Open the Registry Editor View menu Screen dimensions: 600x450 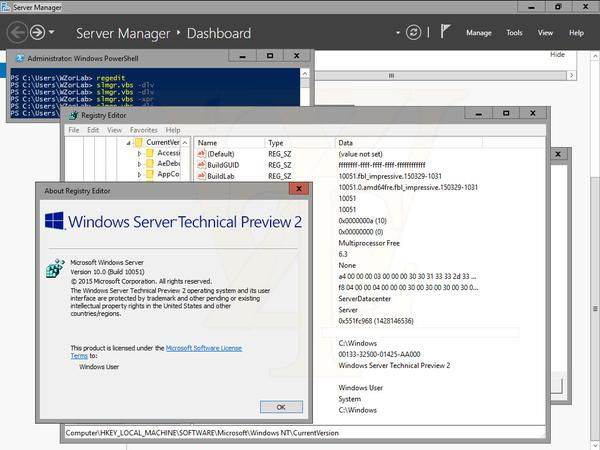tap(114, 130)
